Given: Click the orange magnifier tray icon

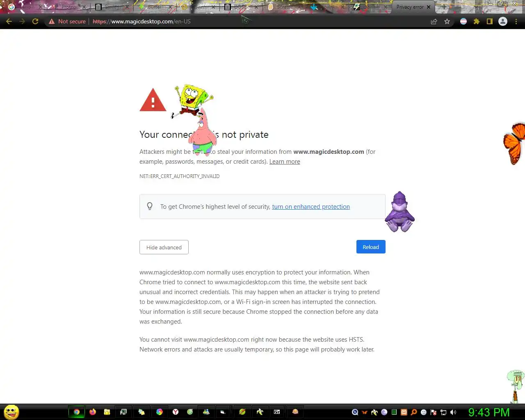Looking at the screenshot, I should click(x=414, y=412).
